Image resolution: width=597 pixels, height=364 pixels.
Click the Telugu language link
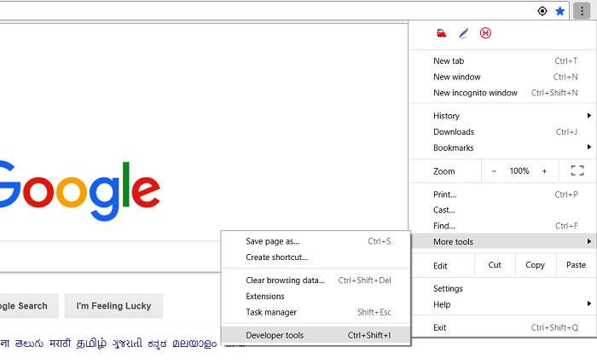point(29,344)
